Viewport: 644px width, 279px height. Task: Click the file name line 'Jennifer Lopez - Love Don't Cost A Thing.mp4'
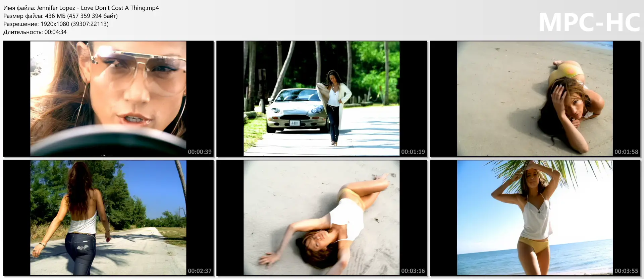click(81, 8)
